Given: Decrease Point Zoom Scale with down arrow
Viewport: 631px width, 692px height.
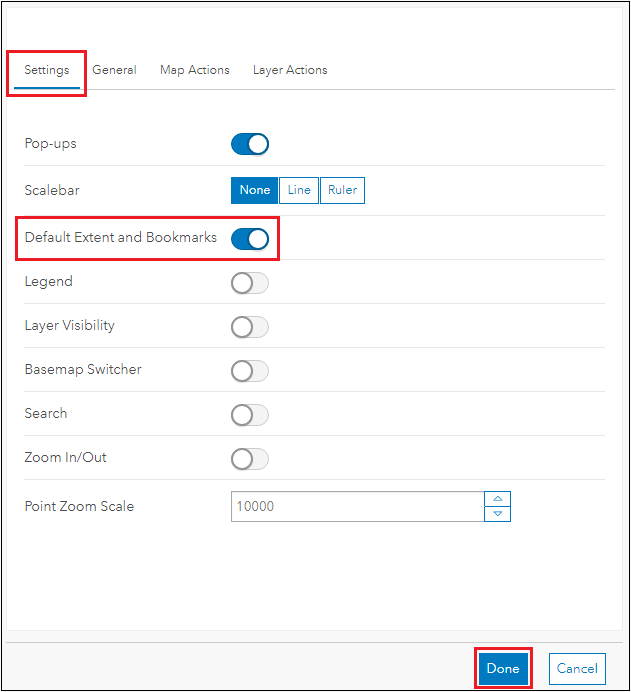Looking at the screenshot, I should coord(497,514).
